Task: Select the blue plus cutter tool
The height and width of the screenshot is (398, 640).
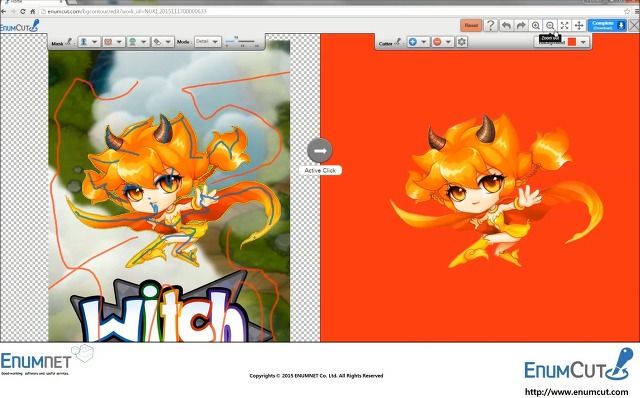Action: tap(413, 42)
